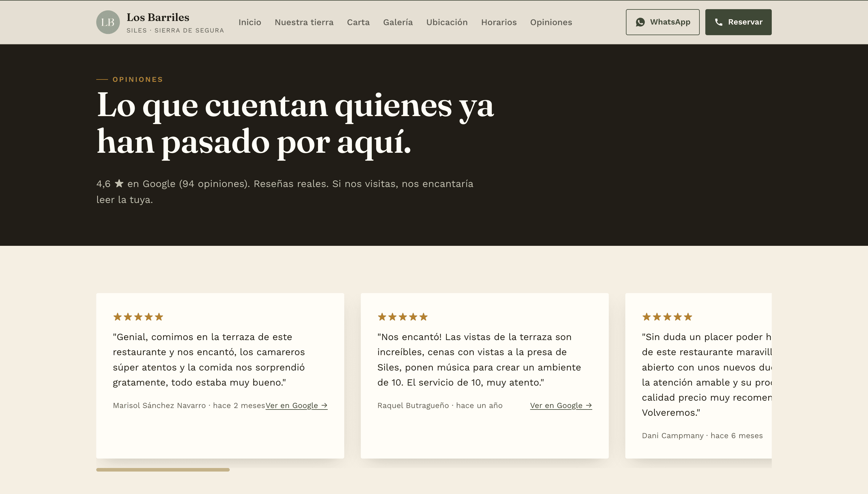Open Nuestra tierra section

click(x=304, y=22)
